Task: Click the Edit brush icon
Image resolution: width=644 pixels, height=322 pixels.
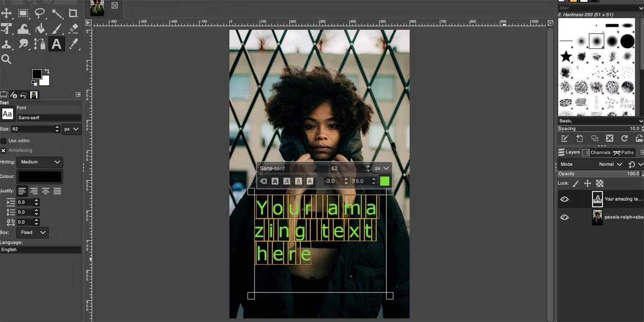Action: (565, 138)
